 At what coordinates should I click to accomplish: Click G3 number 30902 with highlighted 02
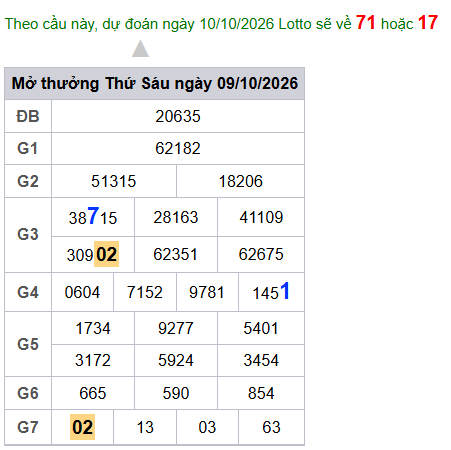click(x=93, y=254)
